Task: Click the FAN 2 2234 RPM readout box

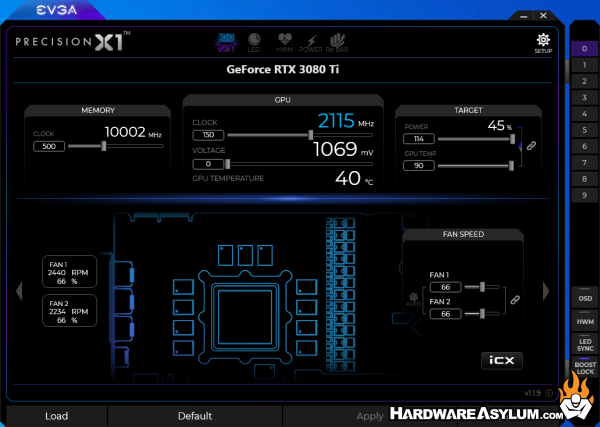Action: [x=69, y=311]
